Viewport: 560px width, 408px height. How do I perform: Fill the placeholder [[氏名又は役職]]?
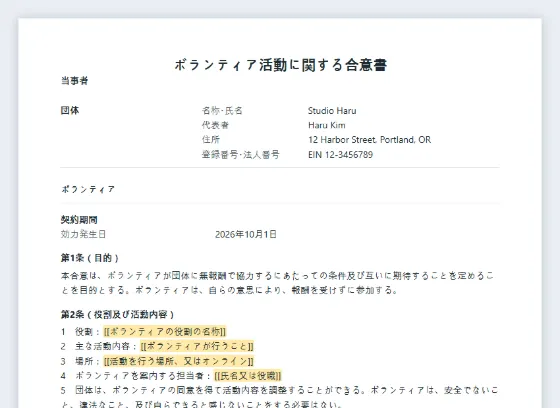click(248, 376)
